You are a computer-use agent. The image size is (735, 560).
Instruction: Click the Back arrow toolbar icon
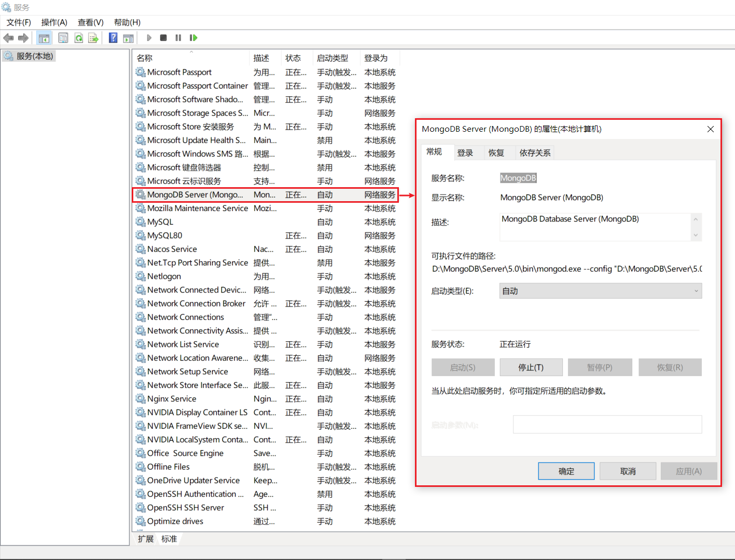click(8, 38)
